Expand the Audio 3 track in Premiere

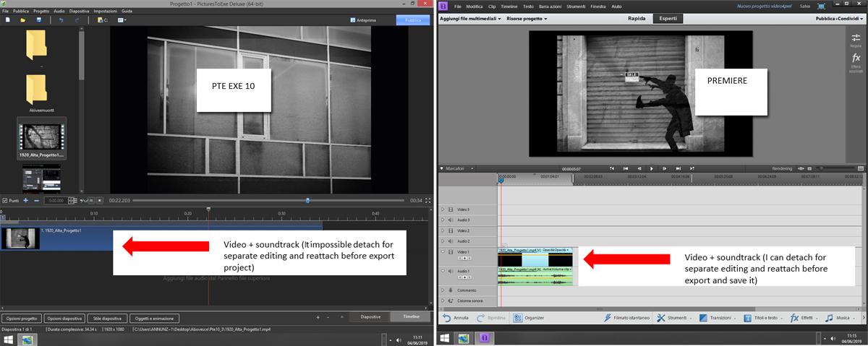443,220
